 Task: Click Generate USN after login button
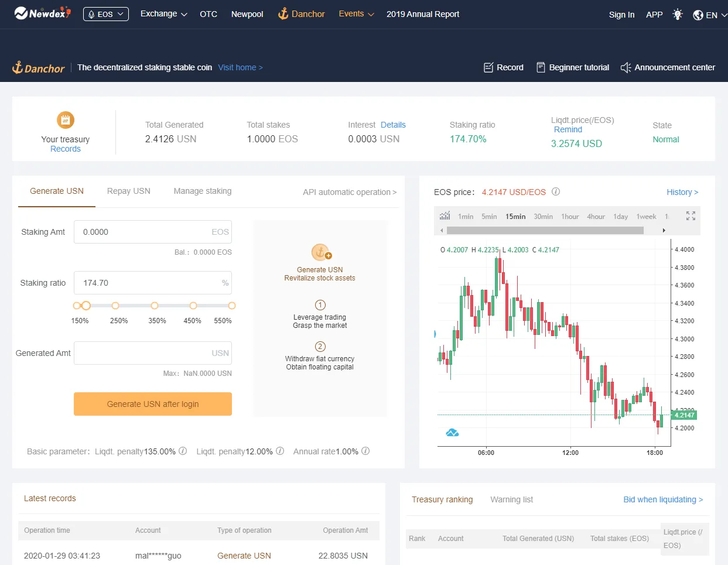point(153,404)
